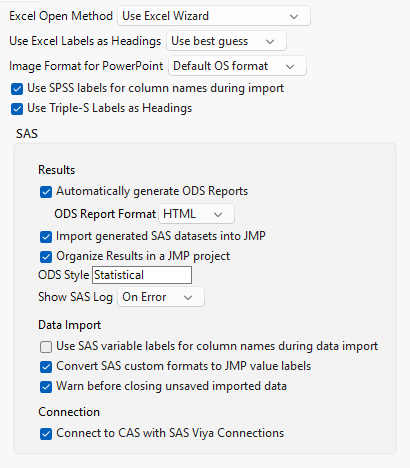Click the Image Format for PowerPoint label
410x468 pixels.
86,66
